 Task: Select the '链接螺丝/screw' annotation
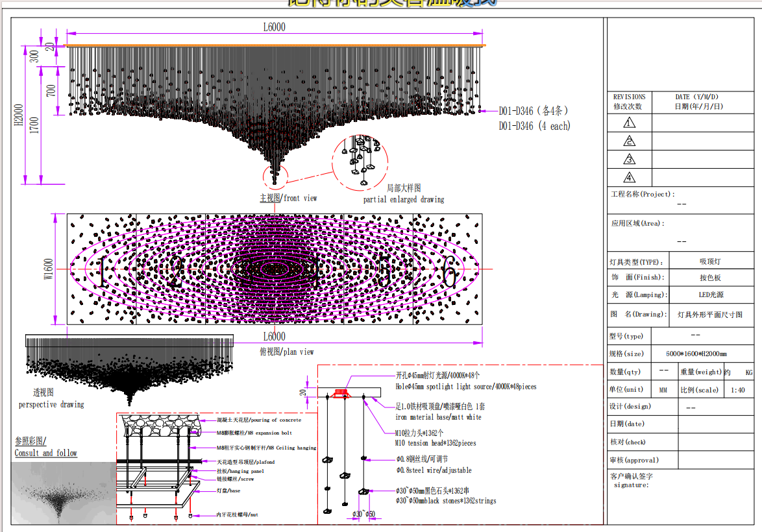235,479
